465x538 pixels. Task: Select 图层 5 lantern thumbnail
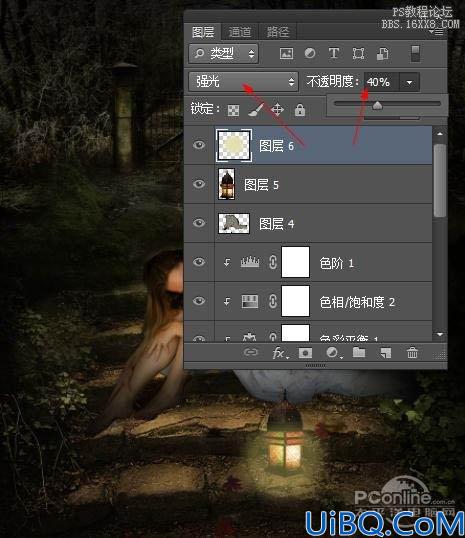click(x=226, y=184)
